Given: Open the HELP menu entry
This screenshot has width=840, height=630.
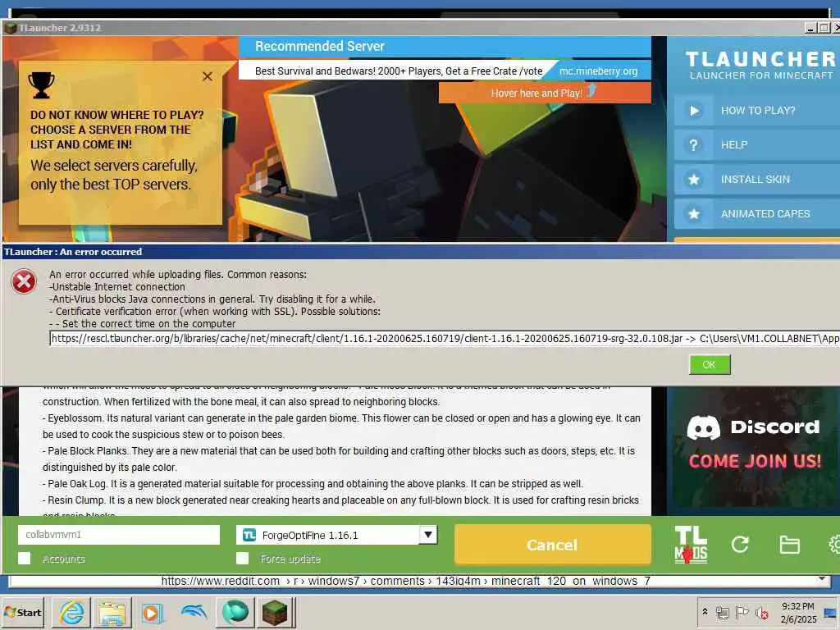Looking at the screenshot, I should click(x=734, y=145).
